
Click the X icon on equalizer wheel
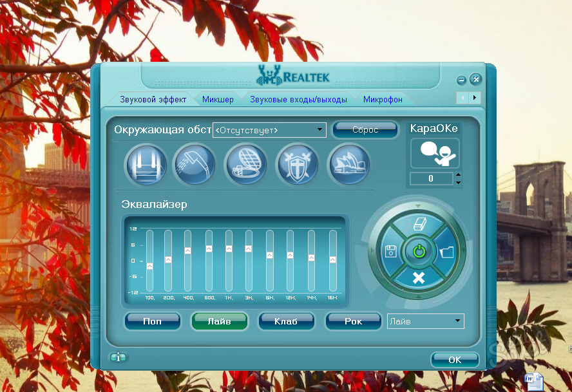pos(419,279)
